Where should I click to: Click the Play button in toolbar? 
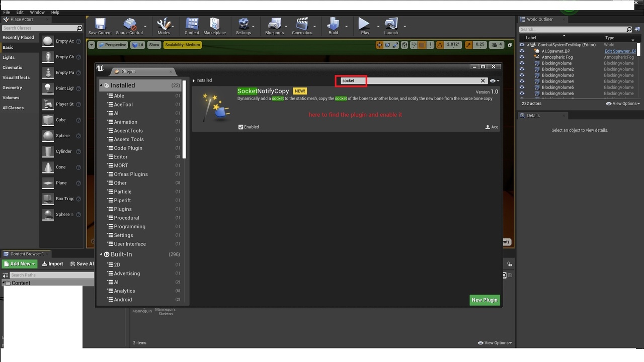[364, 24]
